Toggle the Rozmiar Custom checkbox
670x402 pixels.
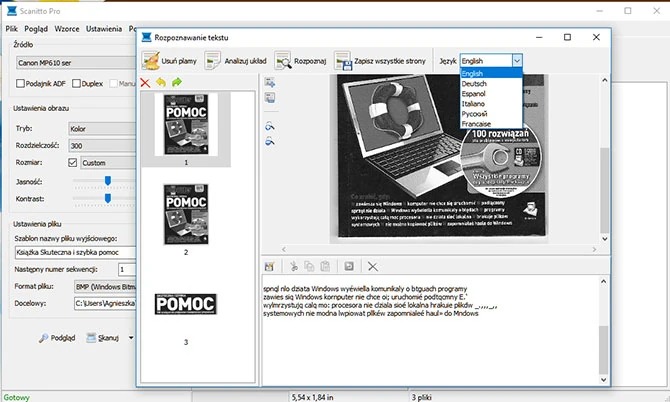coord(73,162)
